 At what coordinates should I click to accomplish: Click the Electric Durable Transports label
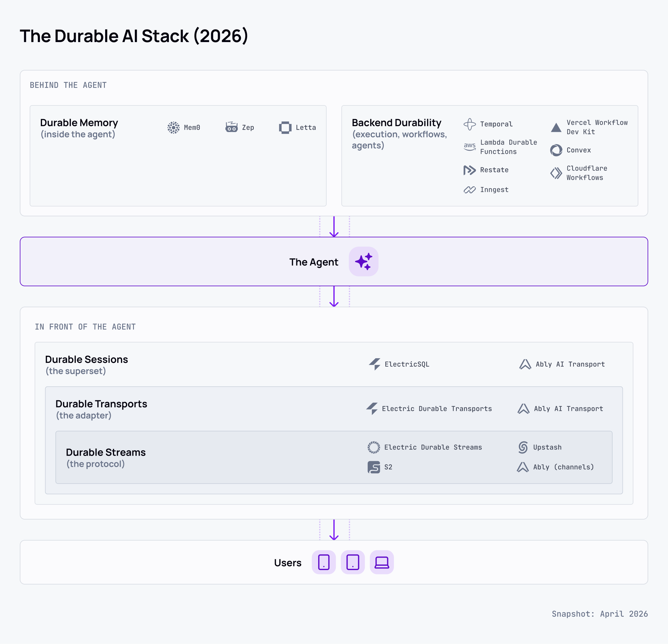pyautogui.click(x=437, y=408)
